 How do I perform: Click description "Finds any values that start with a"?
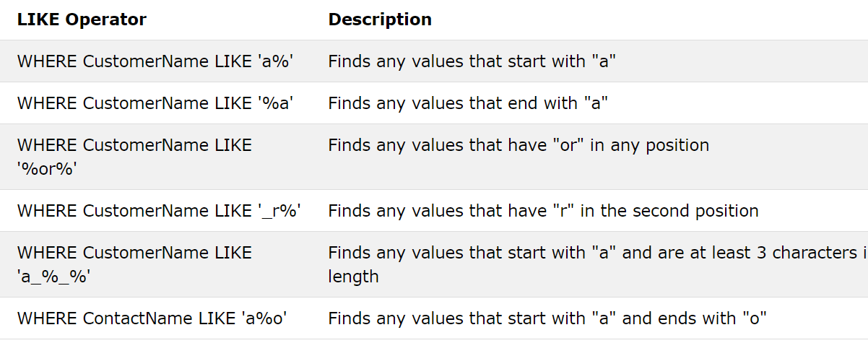pyautogui.click(x=471, y=61)
